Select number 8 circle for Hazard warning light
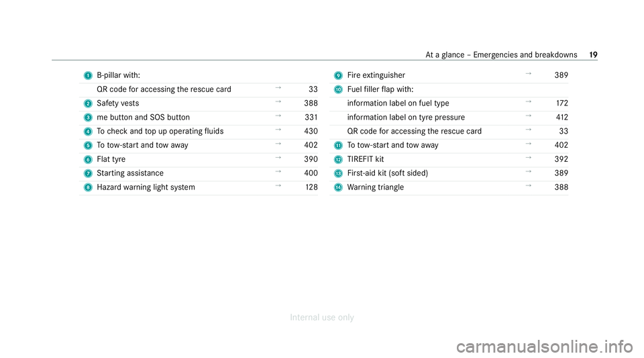Image resolution: width=644 pixels, height=358 pixels. pyautogui.click(x=88, y=187)
